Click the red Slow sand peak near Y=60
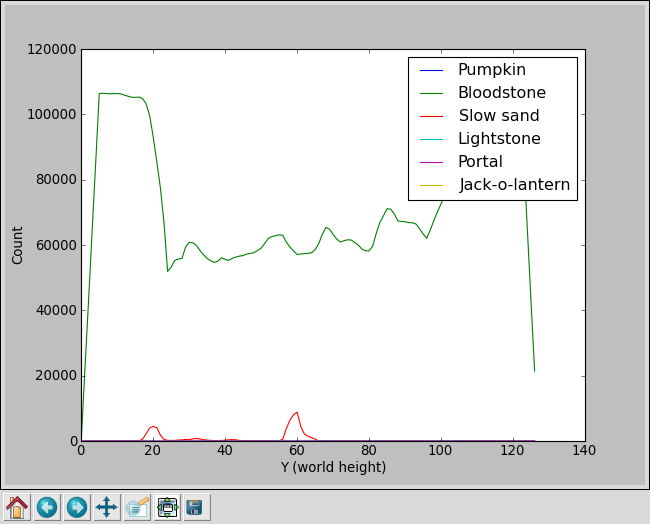The width and height of the screenshot is (650, 524). (296, 413)
